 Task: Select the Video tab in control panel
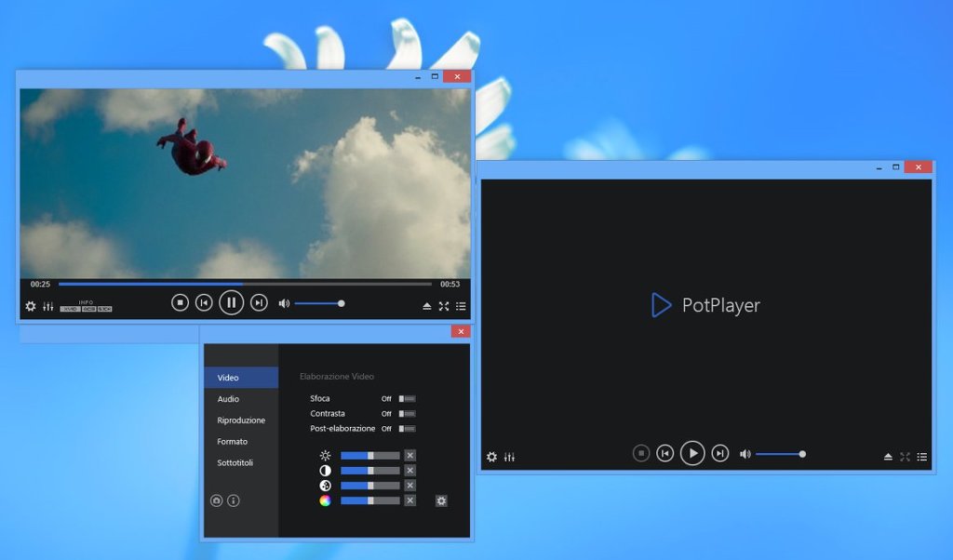(x=241, y=377)
